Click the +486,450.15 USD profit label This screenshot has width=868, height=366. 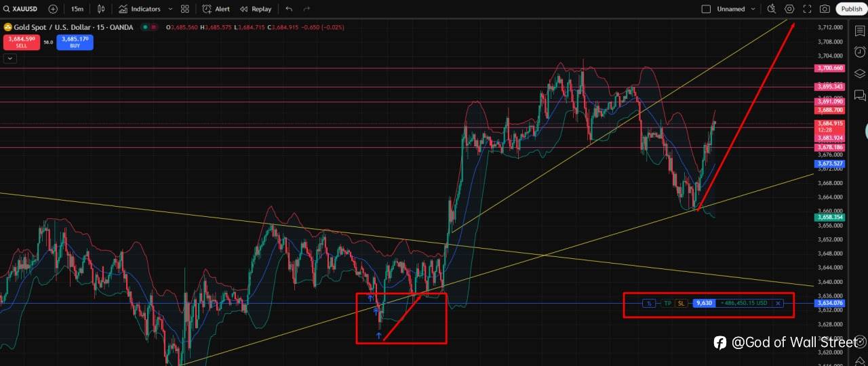coord(744,303)
